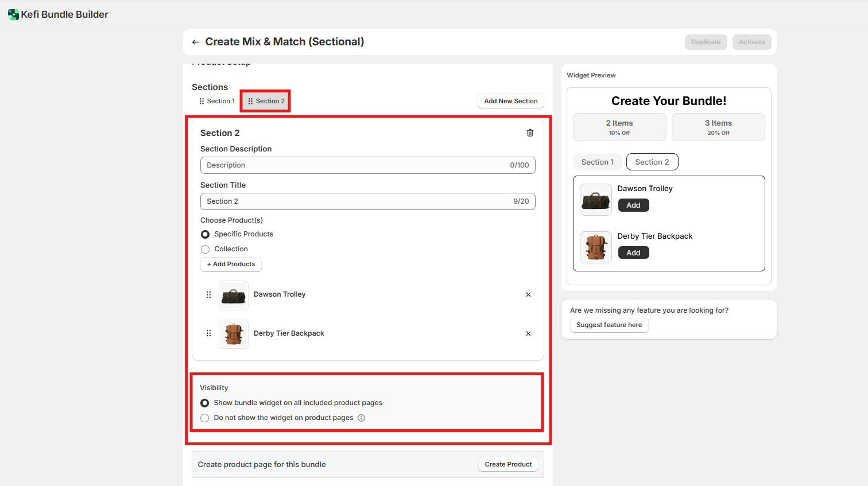Screen dimensions: 868x486
Task: Open the Section 2 tab in widget preview
Action: 652,162
